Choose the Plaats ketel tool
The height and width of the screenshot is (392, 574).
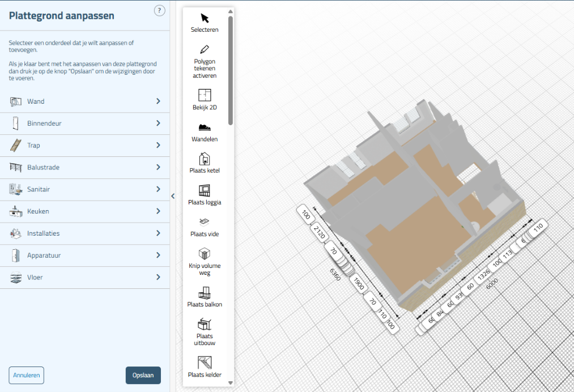point(205,163)
